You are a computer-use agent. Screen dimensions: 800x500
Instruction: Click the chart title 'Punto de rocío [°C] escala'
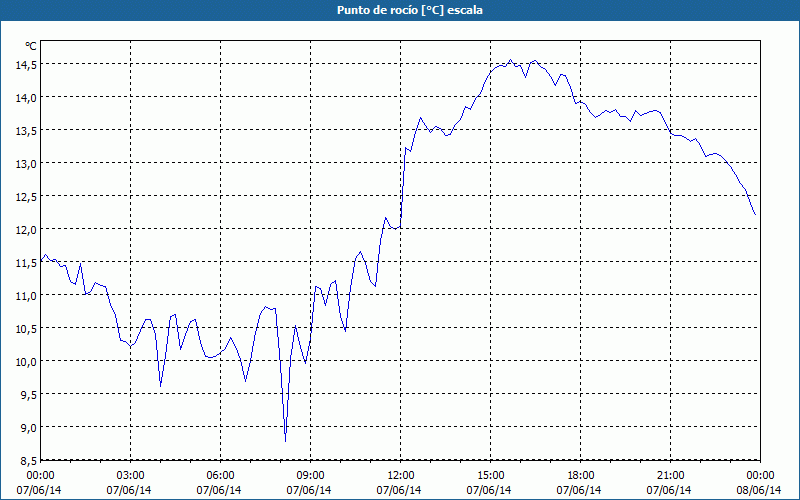tap(410, 10)
